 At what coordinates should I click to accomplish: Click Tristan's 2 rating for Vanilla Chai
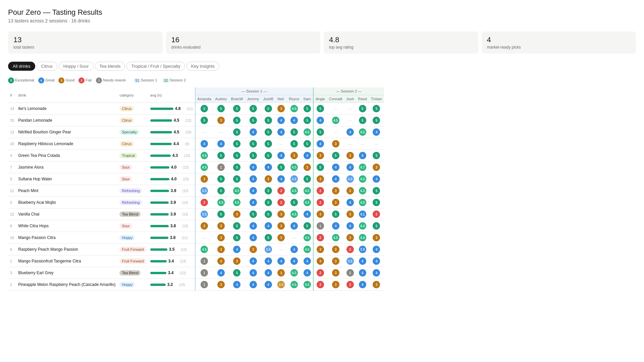pyautogui.click(x=376, y=214)
